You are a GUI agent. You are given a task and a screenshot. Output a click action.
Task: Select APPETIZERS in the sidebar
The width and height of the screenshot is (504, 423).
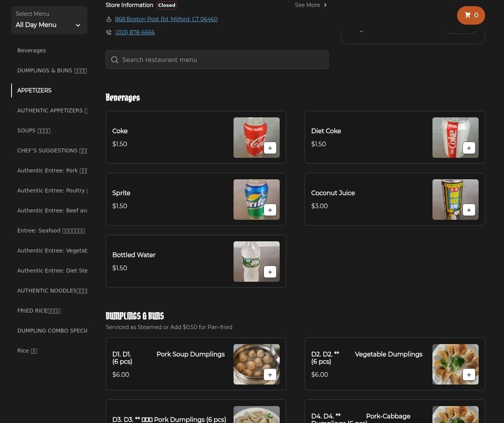click(34, 90)
